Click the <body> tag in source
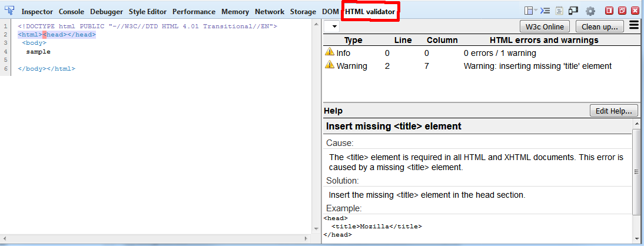The width and height of the screenshot is (644, 246). (x=35, y=43)
